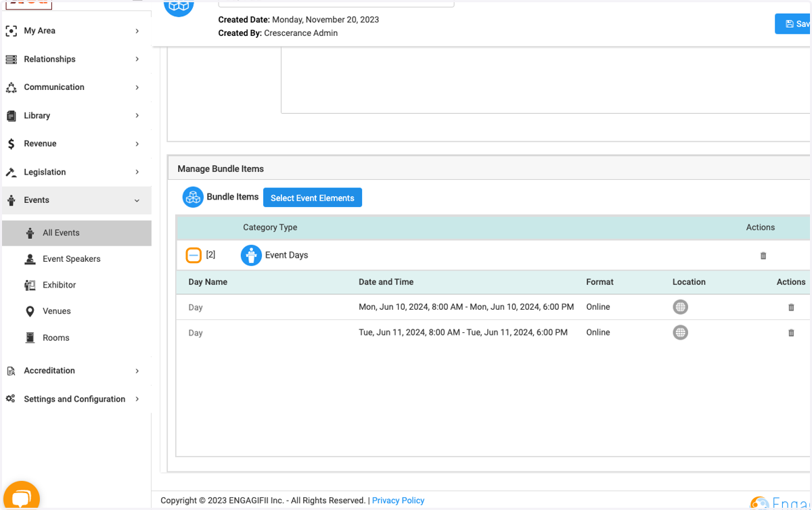
Task: Click the Day Name column header
Action: tap(208, 282)
